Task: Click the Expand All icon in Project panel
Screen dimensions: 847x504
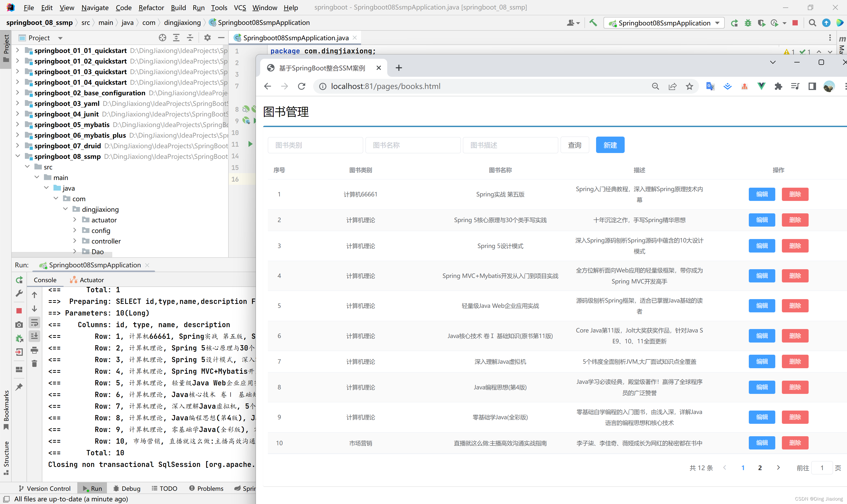Action: click(176, 38)
